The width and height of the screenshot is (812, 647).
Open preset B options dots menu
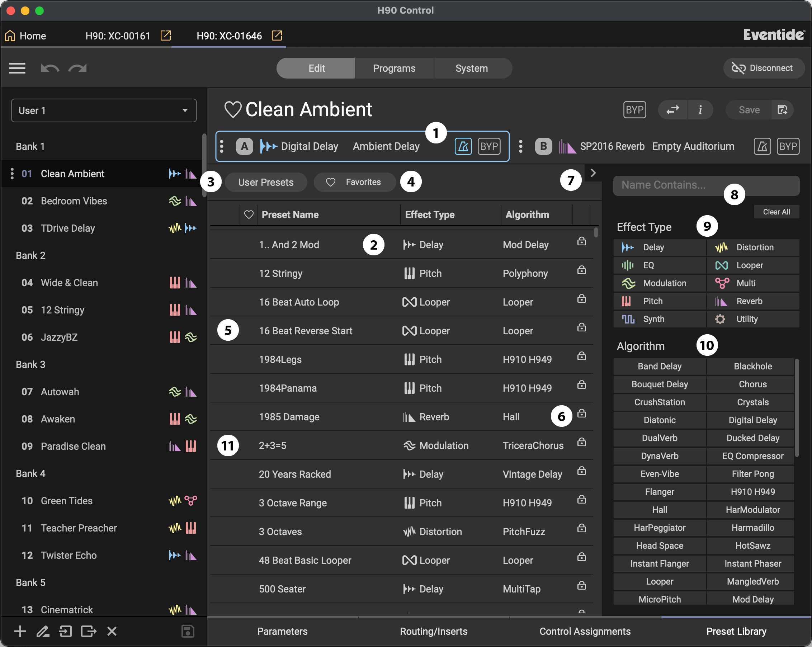coord(520,146)
